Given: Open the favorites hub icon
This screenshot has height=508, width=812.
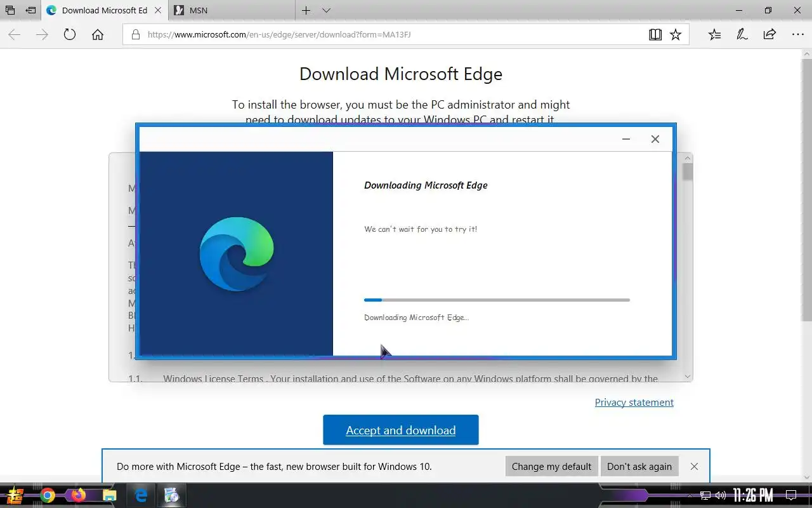Looking at the screenshot, I should point(714,35).
